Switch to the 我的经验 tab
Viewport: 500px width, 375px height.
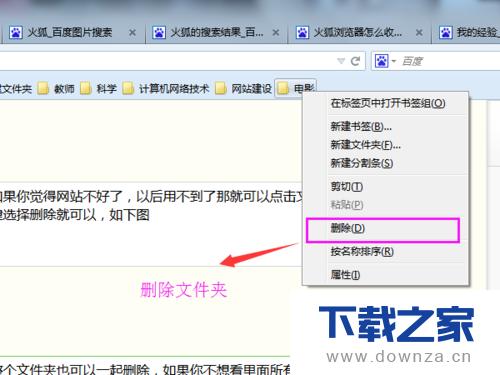(466, 33)
